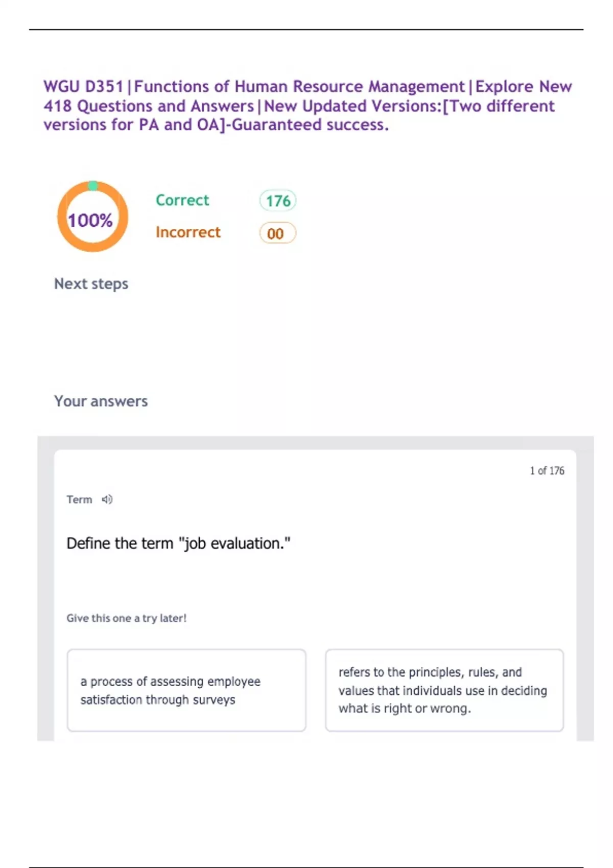The width and height of the screenshot is (613, 868).
Task: Open the WGU D351 document title
Action: [x=307, y=106]
